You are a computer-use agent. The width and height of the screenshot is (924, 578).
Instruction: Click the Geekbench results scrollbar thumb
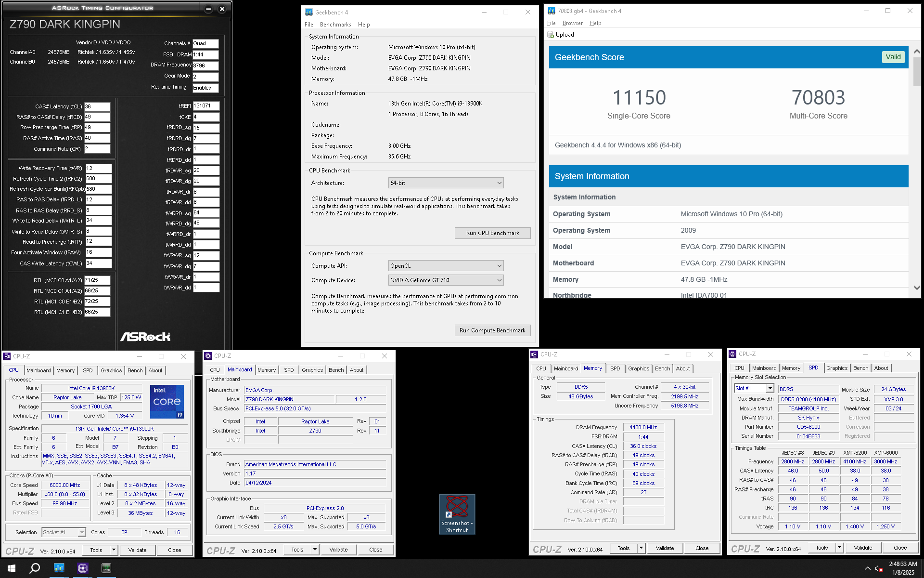916,71
